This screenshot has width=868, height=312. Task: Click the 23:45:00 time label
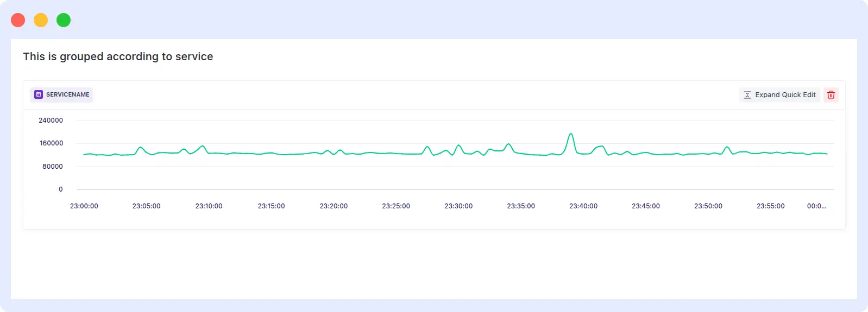pyautogui.click(x=646, y=206)
